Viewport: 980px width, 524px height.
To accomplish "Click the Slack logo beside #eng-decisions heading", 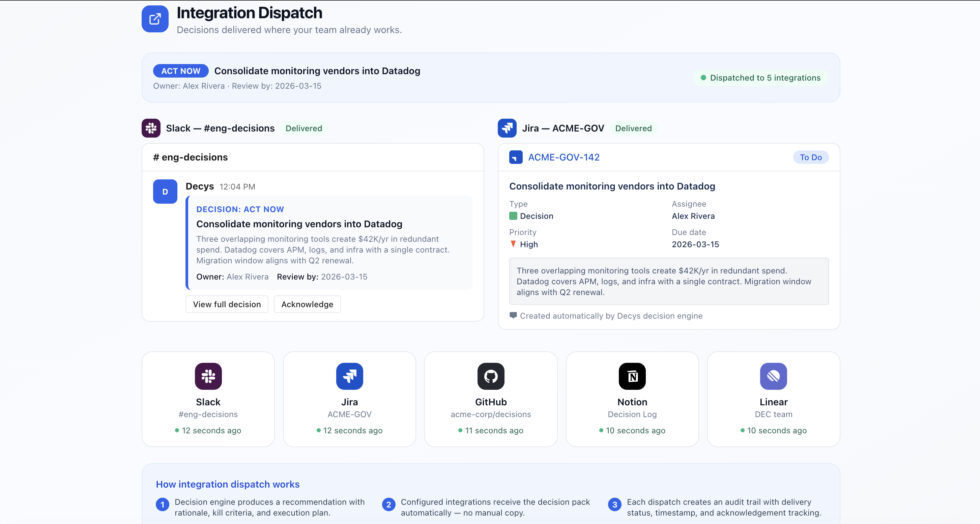I will [x=151, y=128].
